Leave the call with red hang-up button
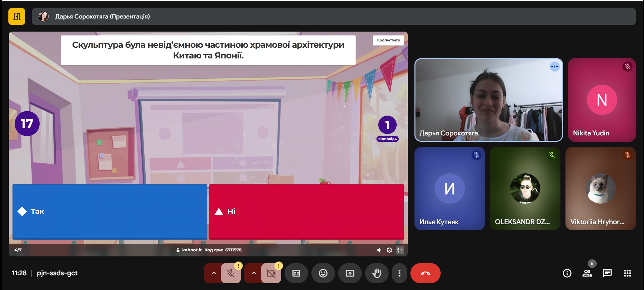Viewport: 644px width, 290px height. point(425,273)
